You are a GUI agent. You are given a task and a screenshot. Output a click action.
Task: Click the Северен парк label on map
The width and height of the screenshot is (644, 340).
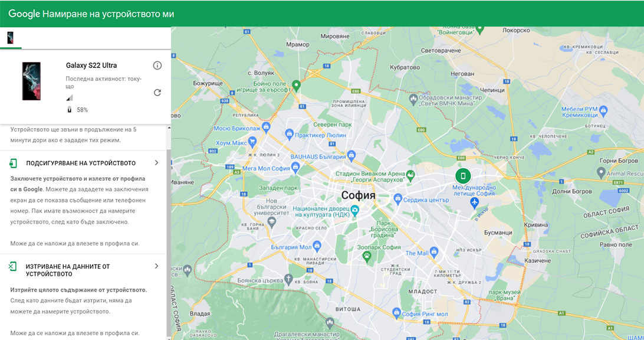click(x=332, y=125)
